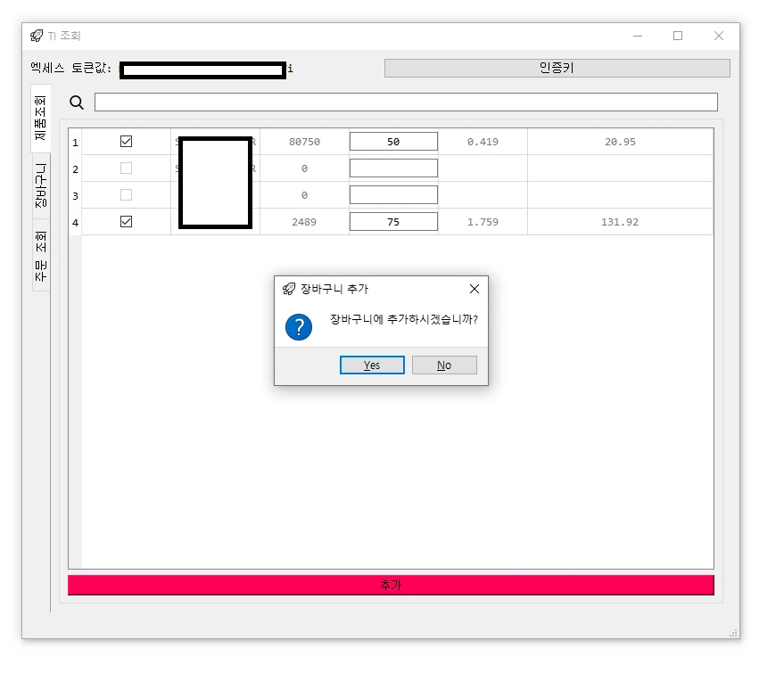Close the 장바구니 추가 dialog

(x=474, y=289)
